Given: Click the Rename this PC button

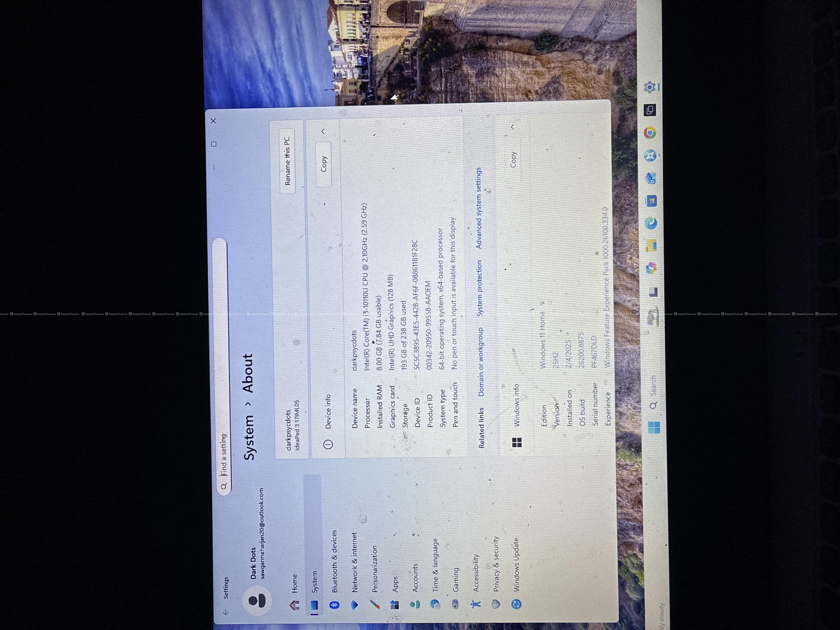Looking at the screenshot, I should [287, 161].
